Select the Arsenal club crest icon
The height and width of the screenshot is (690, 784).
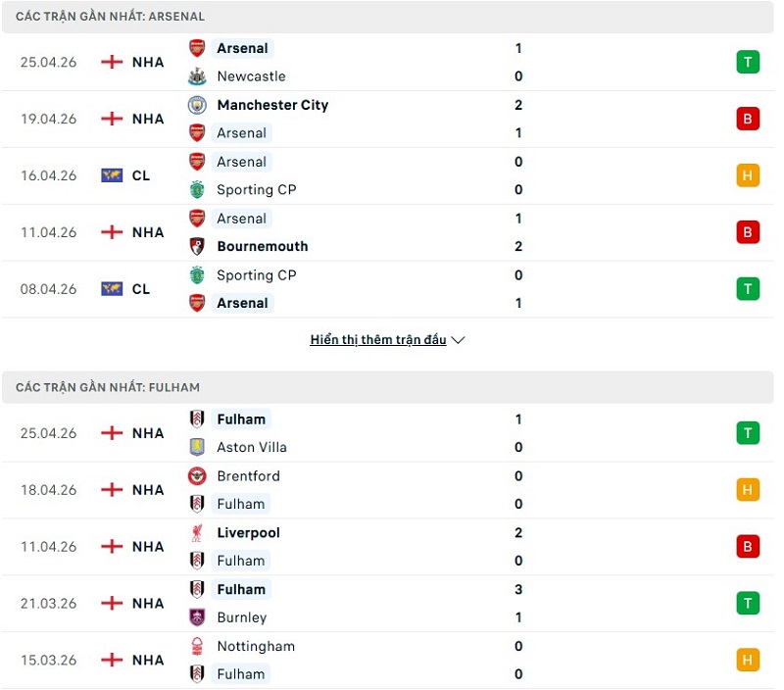click(x=196, y=48)
